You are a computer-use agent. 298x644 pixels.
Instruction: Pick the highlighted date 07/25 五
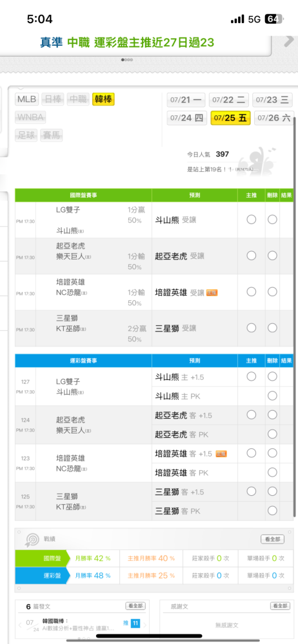coord(230,118)
